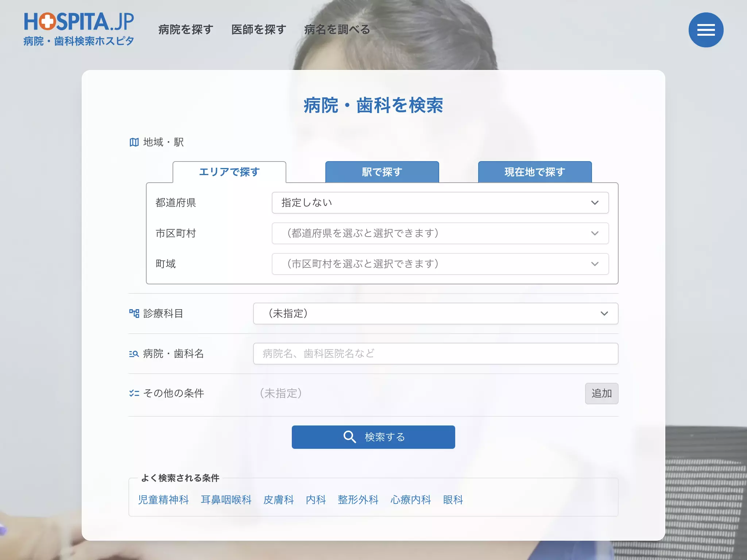Click the HOSPITA.JP logo
Screen dimensions: 747x560
click(x=79, y=29)
